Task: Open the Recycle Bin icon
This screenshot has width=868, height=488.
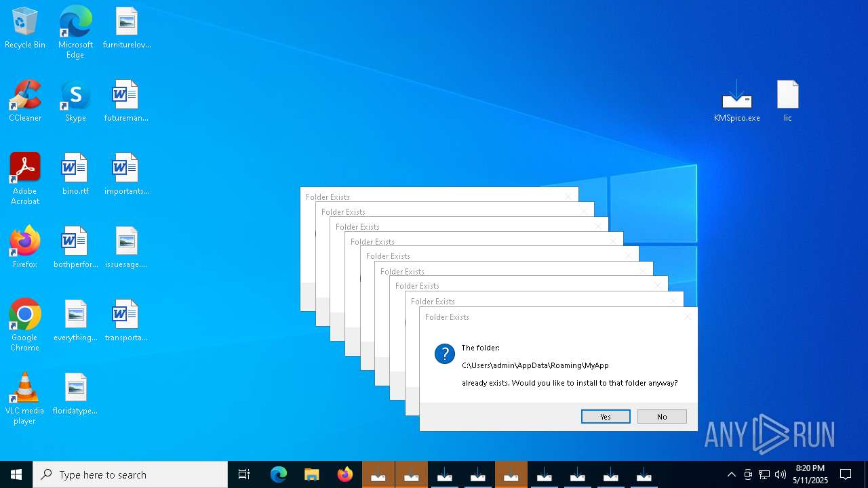Action: [25, 28]
